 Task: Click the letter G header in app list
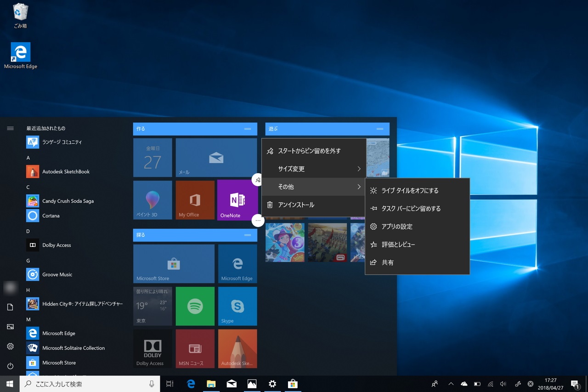click(x=28, y=261)
